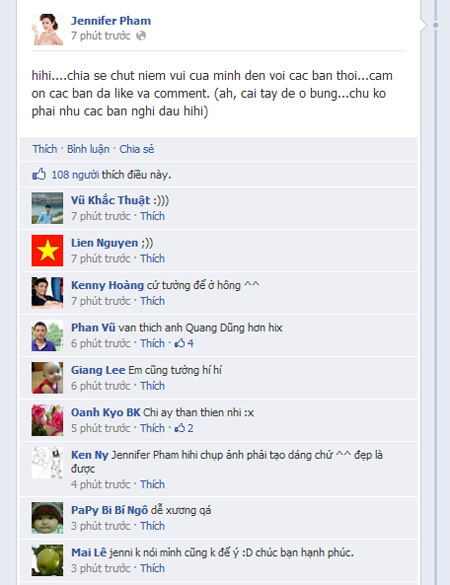The width and height of the screenshot is (450, 585).
Task: Like Kenny Hoàng's comment with Thích
Action: pos(152,301)
